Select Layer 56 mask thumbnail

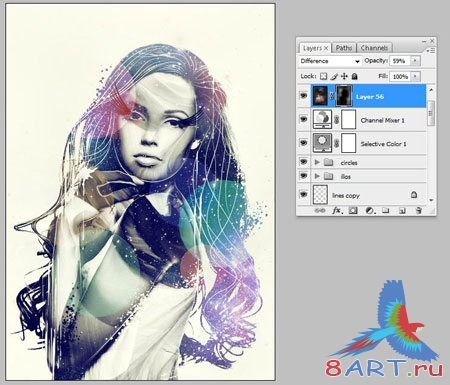tap(344, 96)
